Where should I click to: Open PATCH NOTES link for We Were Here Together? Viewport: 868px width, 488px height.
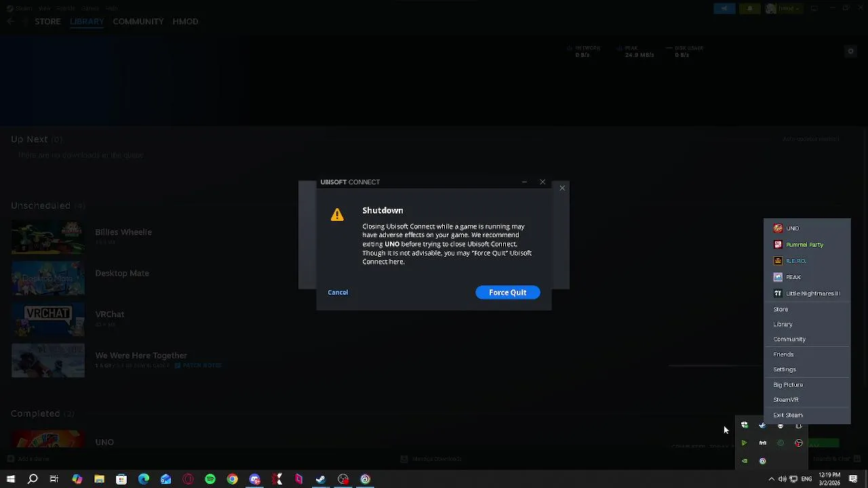click(x=199, y=365)
